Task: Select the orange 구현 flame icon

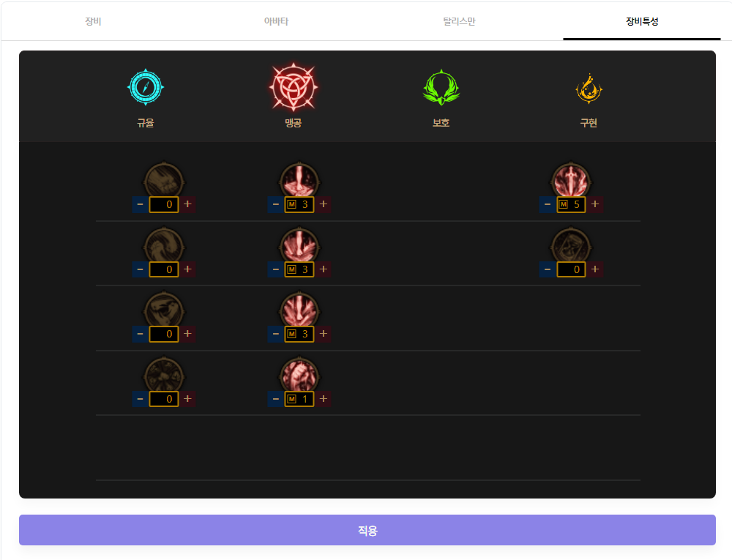Action: click(589, 88)
